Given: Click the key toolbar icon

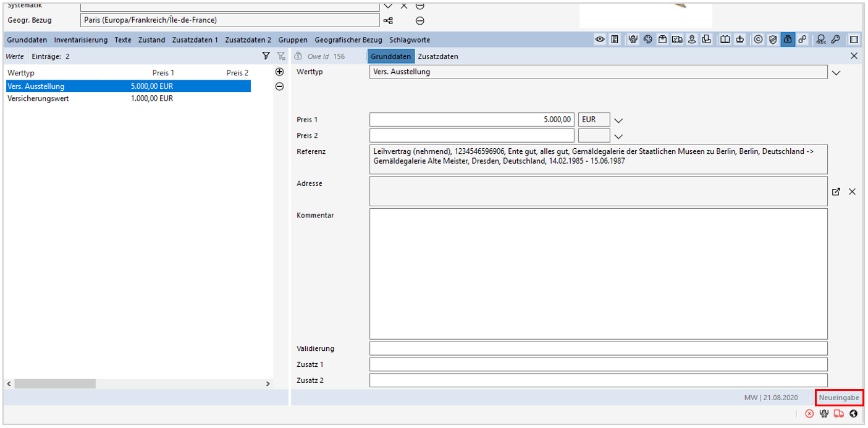Looking at the screenshot, I should (836, 39).
